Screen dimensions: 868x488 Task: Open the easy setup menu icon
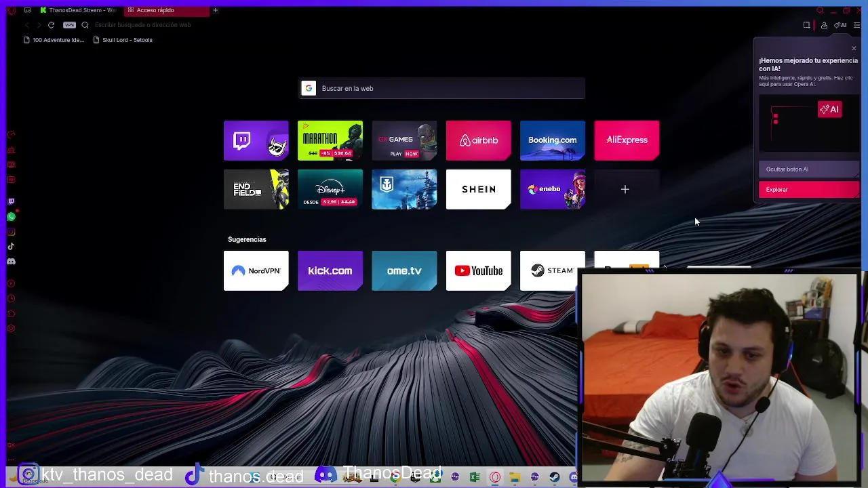857,25
